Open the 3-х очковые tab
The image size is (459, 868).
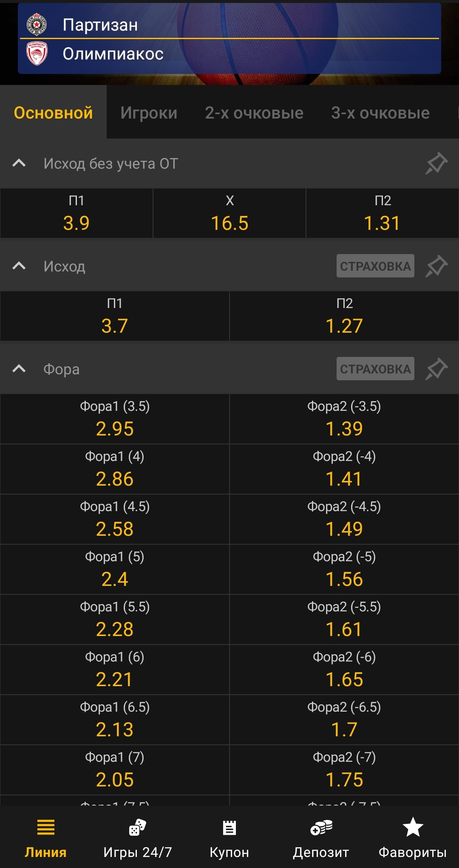click(380, 113)
